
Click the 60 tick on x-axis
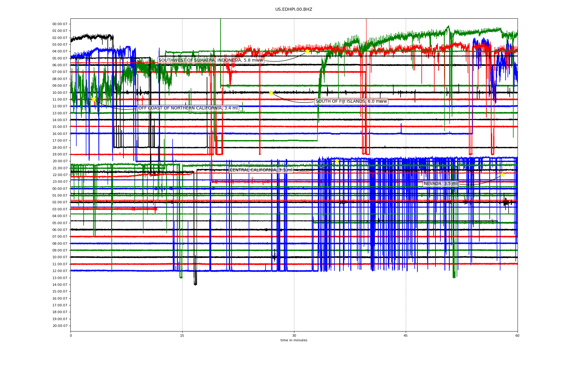tap(517, 335)
